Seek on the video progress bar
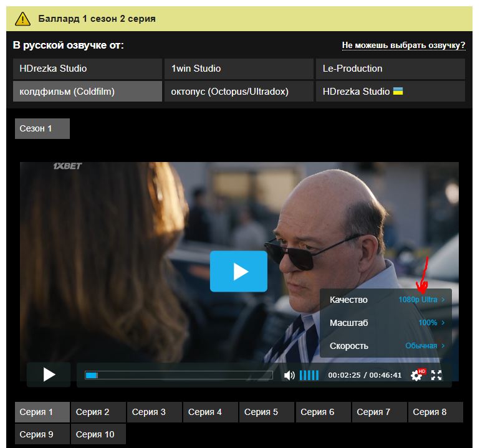Image resolution: width=480 pixels, height=448 pixels. pos(179,375)
